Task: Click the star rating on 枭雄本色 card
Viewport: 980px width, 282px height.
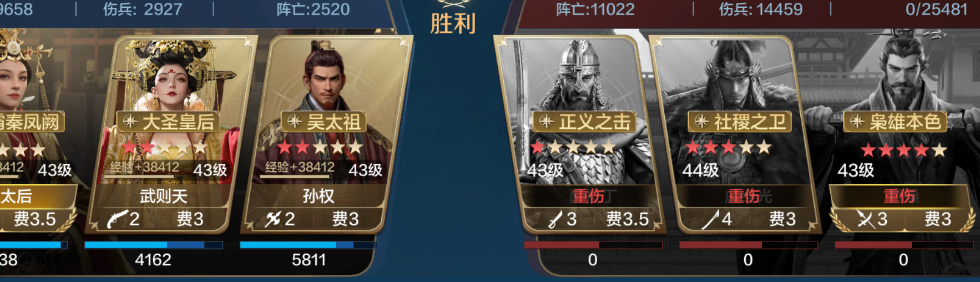Action: (x=904, y=150)
